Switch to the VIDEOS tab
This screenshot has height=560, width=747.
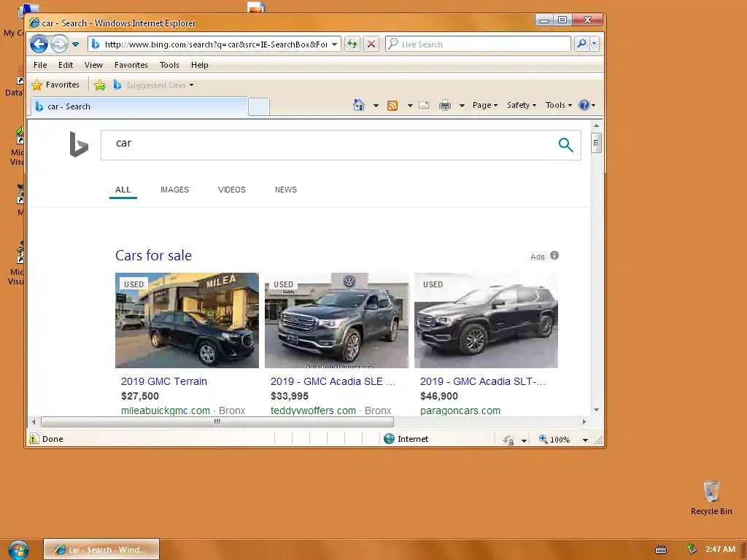[231, 190]
